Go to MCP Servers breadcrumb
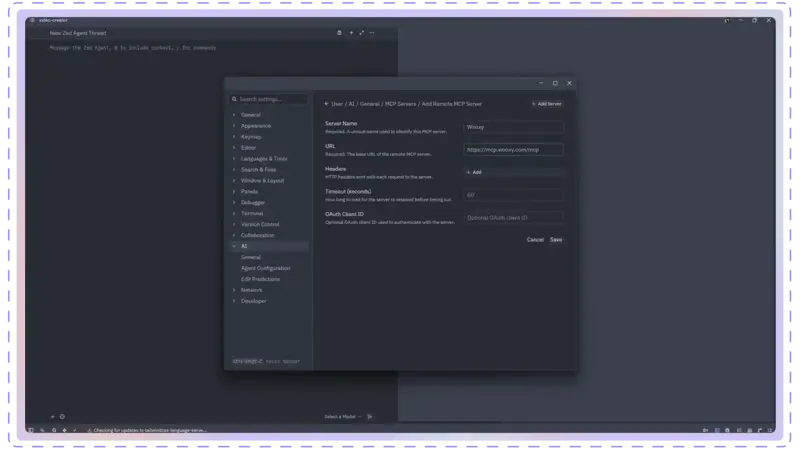The height and width of the screenshot is (450, 800). 400,104
